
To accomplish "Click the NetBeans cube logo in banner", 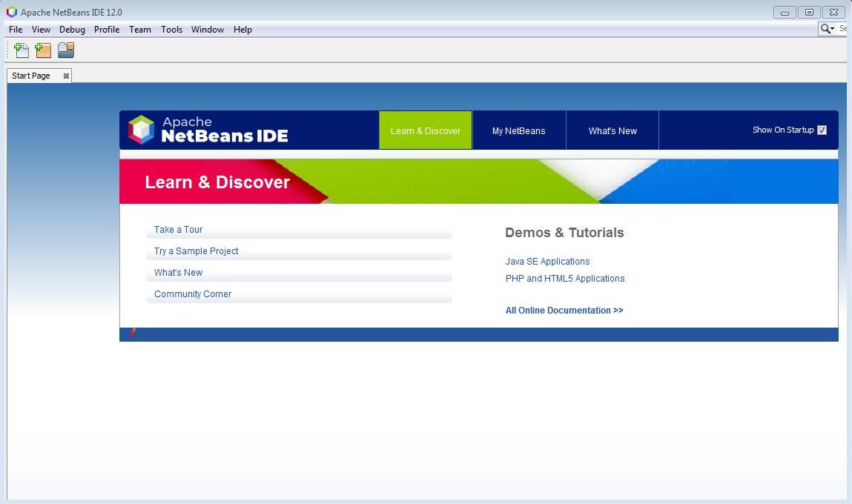I will [142, 130].
